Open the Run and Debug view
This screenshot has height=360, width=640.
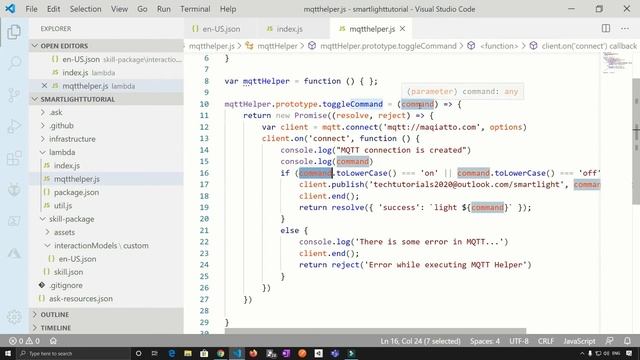(x=14, y=126)
